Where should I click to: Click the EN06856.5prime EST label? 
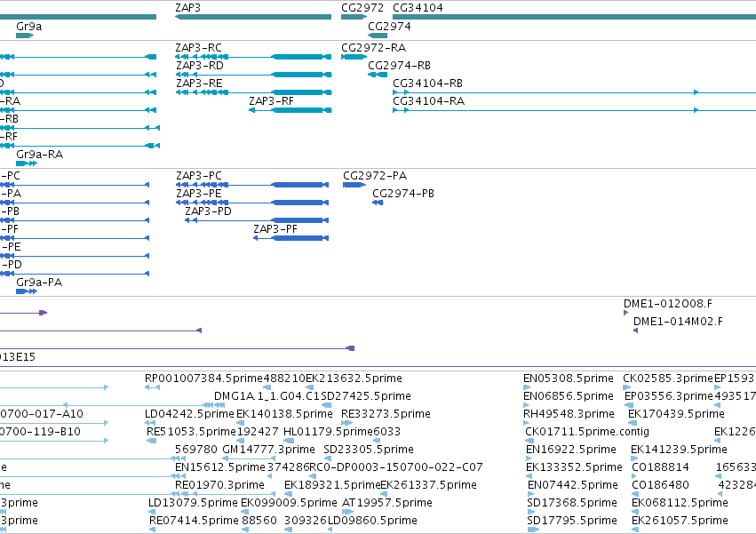[x=569, y=396]
